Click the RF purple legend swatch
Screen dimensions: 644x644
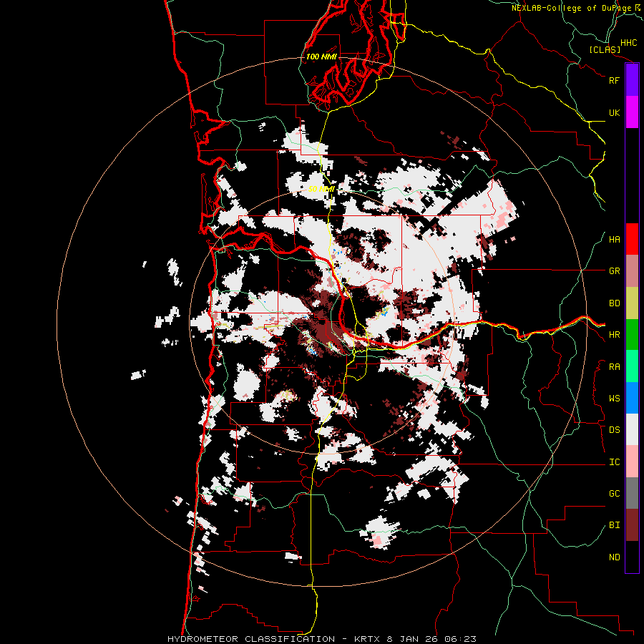tap(632, 80)
